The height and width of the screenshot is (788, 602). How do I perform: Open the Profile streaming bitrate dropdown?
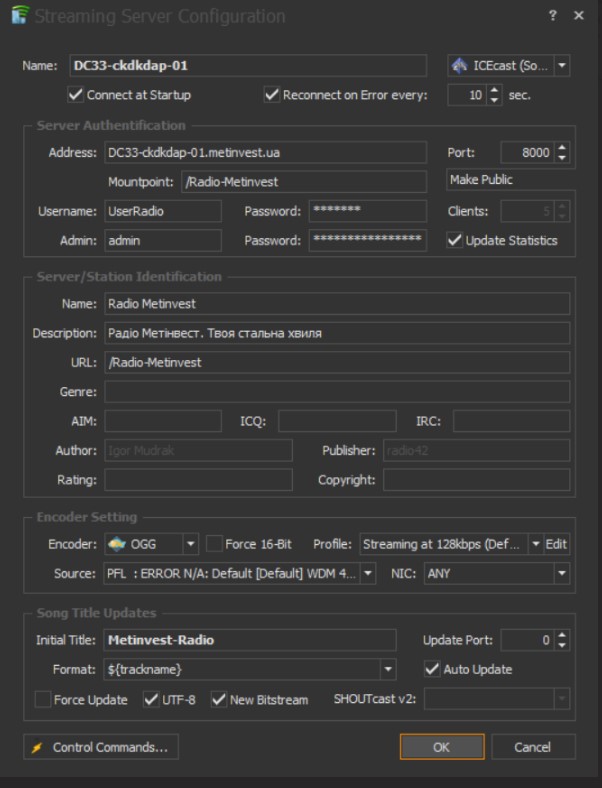(x=536, y=544)
